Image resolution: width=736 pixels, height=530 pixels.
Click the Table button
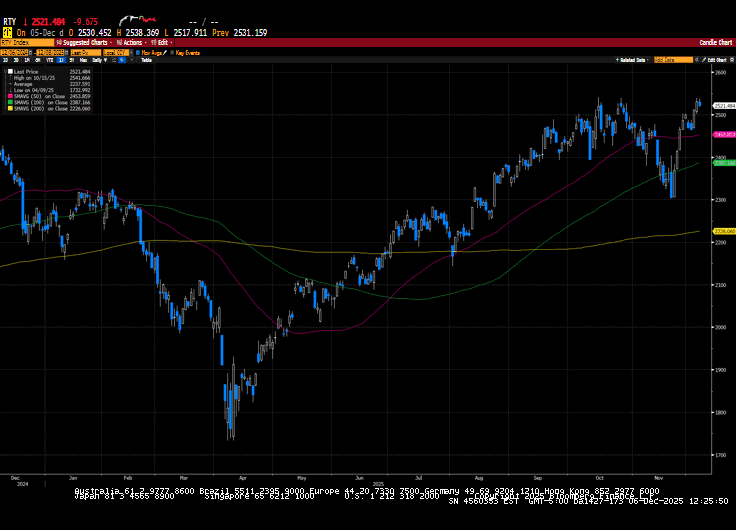pyautogui.click(x=146, y=60)
